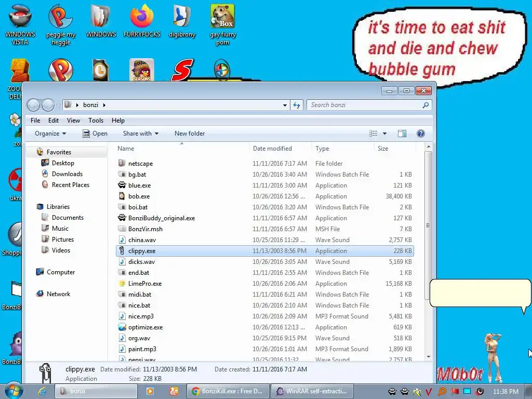532x399 pixels.
Task: Open the WINDOWS VISTA desktop icon
Action: point(20,24)
